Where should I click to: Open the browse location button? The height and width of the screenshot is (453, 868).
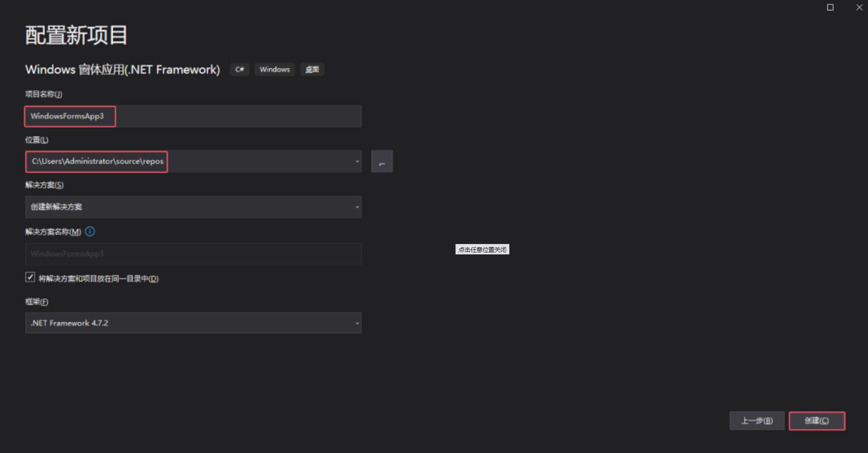[382, 162]
